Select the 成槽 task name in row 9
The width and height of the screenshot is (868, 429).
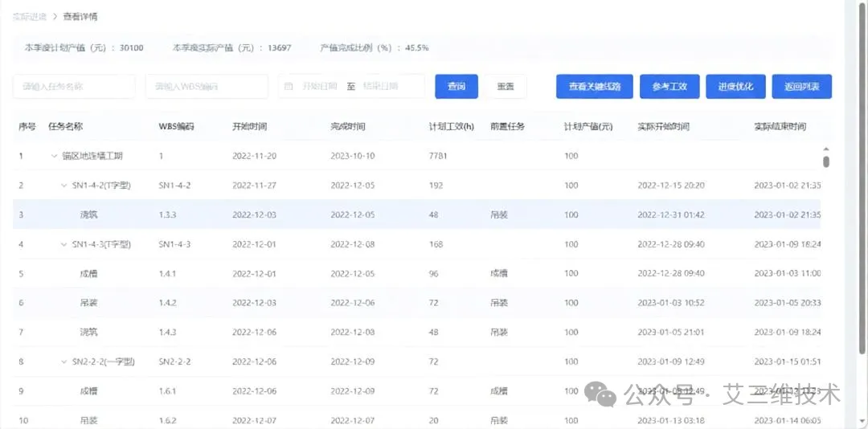click(89, 390)
